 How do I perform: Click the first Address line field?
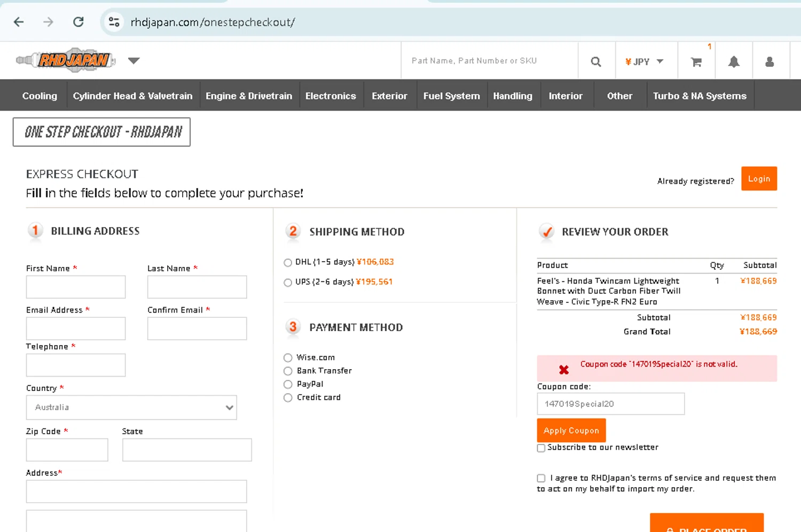136,491
